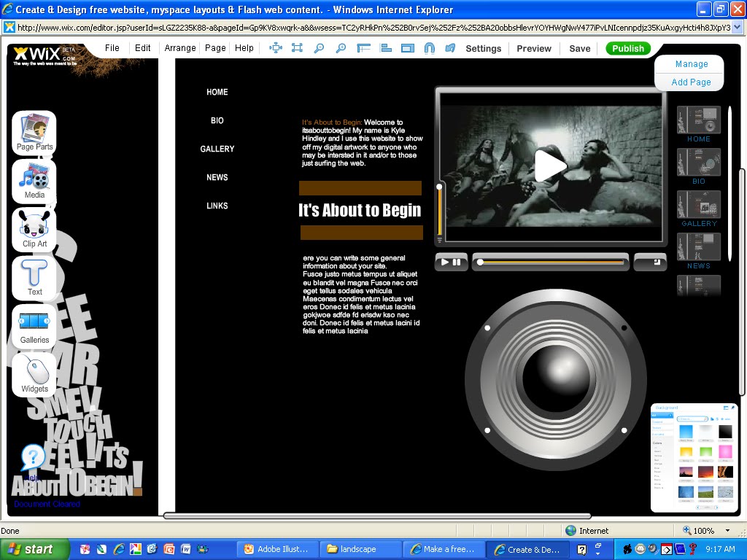Screen dimensions: 747x560
Task: Click the move/pan arrows toolbar icon
Action: [x=275, y=48]
